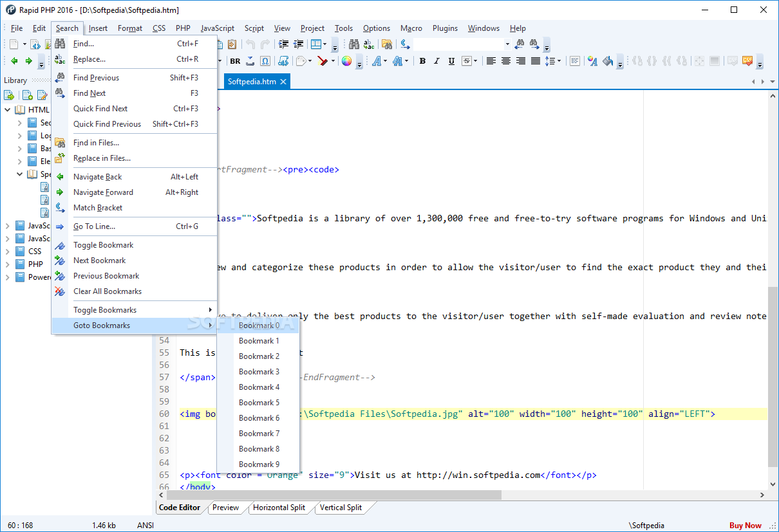Image resolution: width=779 pixels, height=532 pixels.
Task: Open the line spacing dropdown arrow
Action: 559,61
